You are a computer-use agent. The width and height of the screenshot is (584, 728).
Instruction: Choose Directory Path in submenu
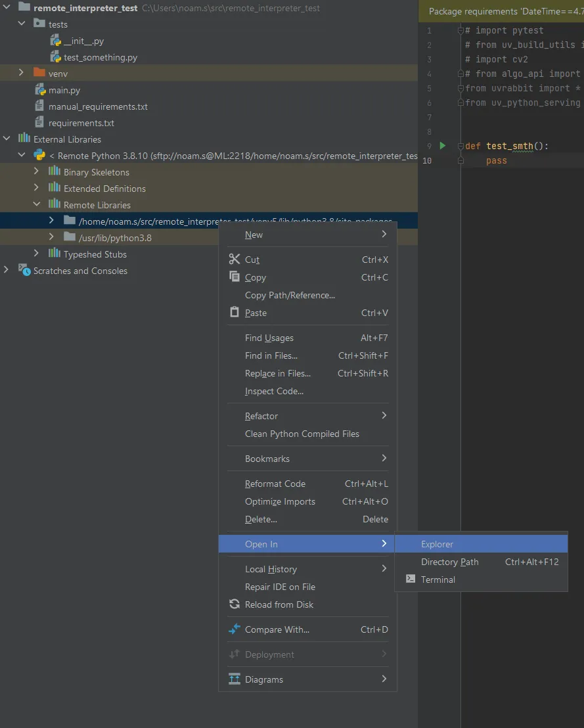481,561
